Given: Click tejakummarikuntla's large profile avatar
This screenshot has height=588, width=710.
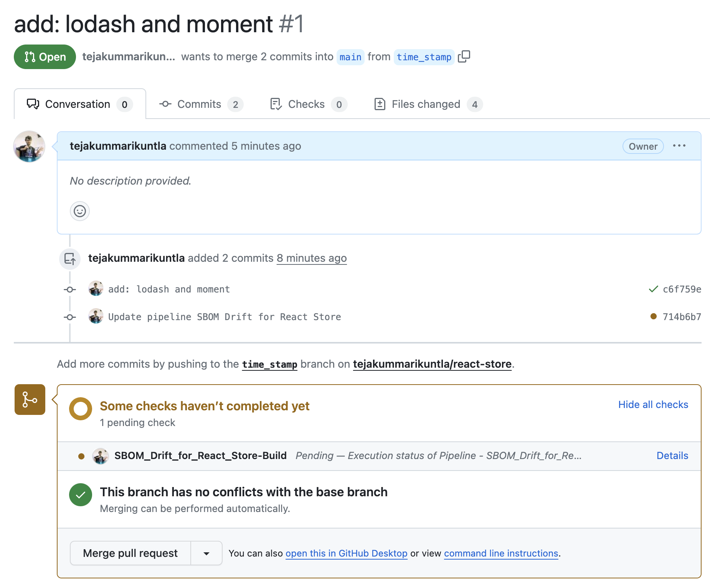Looking at the screenshot, I should [x=29, y=146].
